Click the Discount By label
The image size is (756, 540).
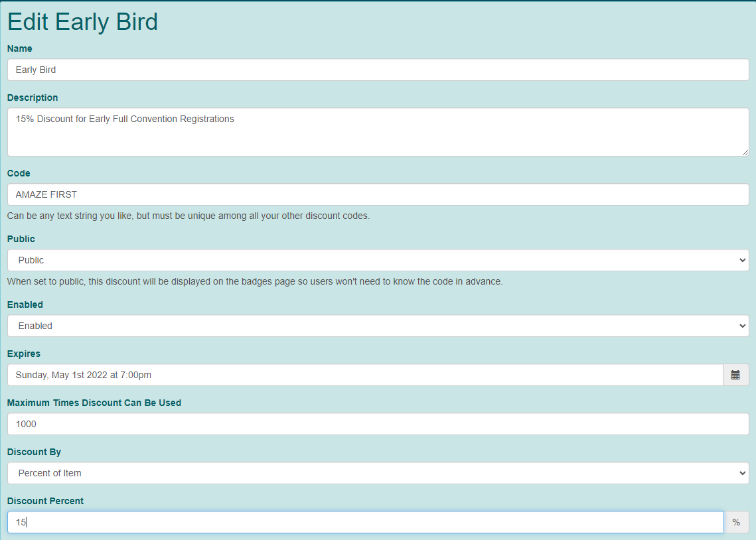[34, 452]
